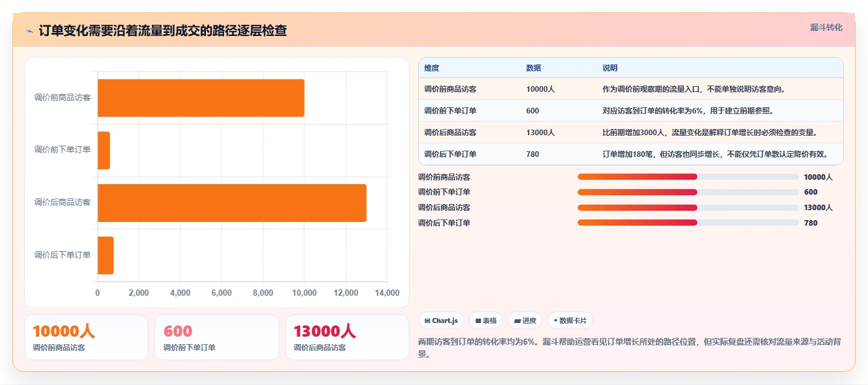Click the chart y-axis label 调价前下单订单
The image size is (868, 385).
coord(62,149)
